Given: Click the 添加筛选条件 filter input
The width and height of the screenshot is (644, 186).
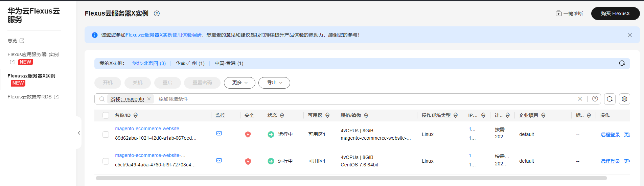Looking at the screenshot, I should [173, 99].
